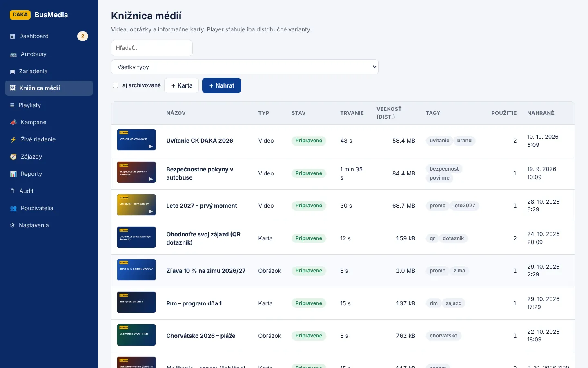Click the people icon beside Používatelia
Viewport: 588px width, 368px height.
point(13,209)
